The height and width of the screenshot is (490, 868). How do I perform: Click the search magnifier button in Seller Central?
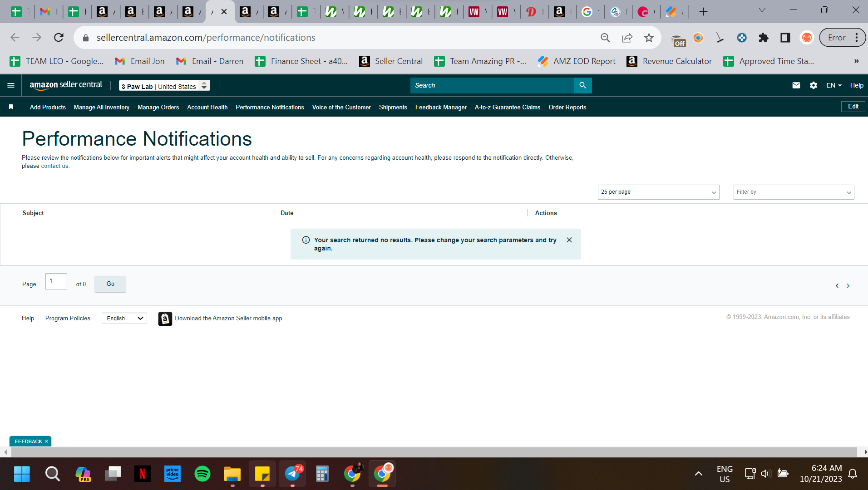pyautogui.click(x=582, y=85)
